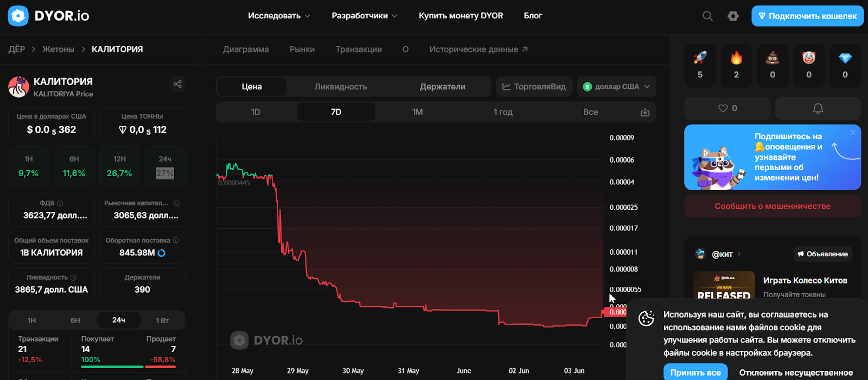Select the 1 год time range
Viewport: 868px width, 380px height.
(503, 112)
